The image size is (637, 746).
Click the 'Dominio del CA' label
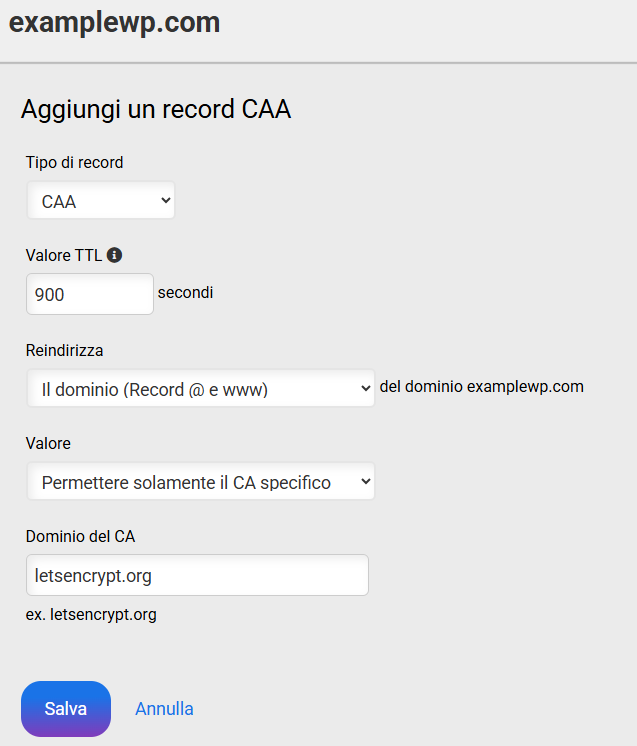pos(80,536)
